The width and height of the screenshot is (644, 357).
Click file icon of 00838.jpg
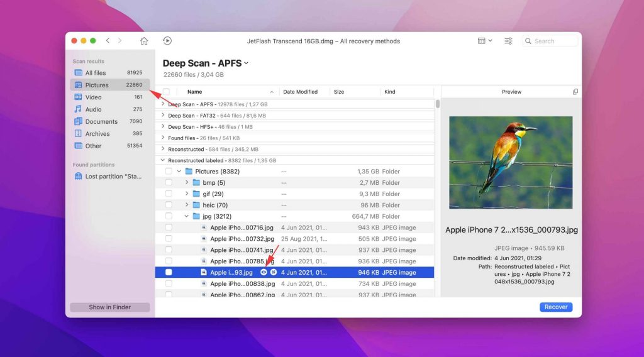(204, 283)
